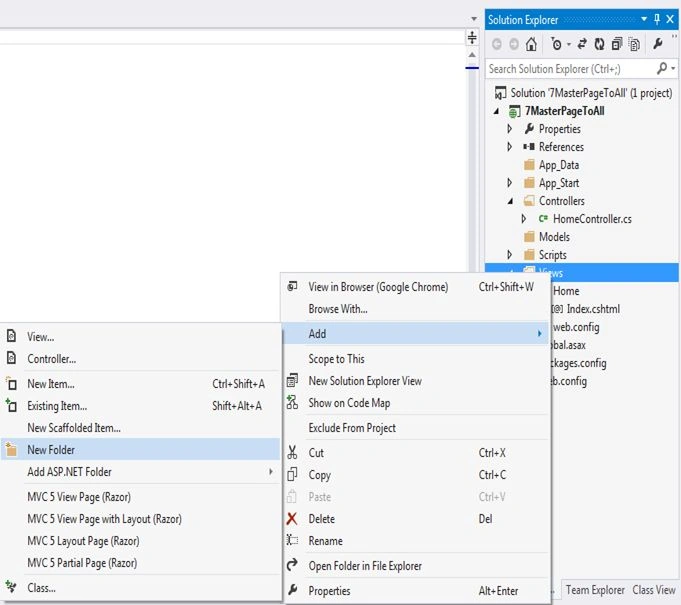Expand the Add ASP.NET Folder submenu

[x=141, y=472]
